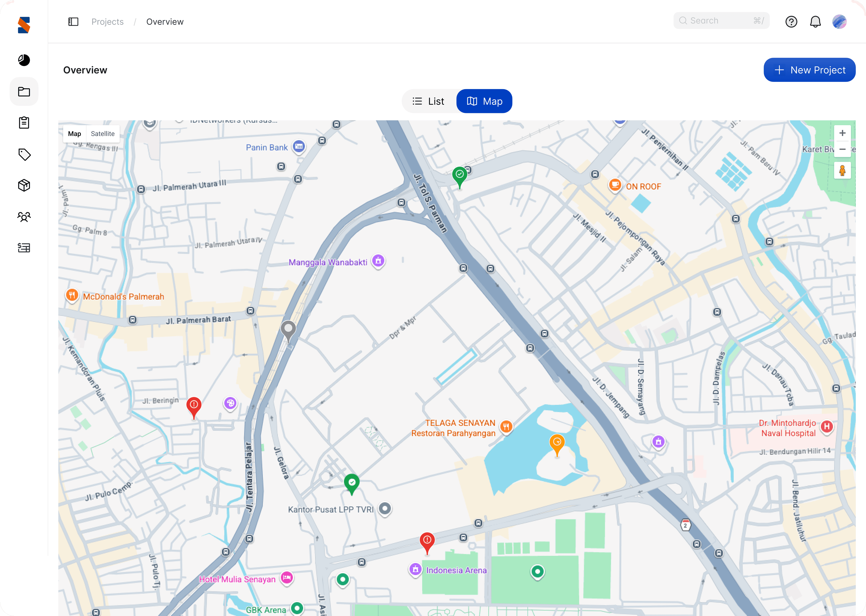The width and height of the screenshot is (866, 616).
Task: Click the Street View pegman
Action: click(842, 170)
